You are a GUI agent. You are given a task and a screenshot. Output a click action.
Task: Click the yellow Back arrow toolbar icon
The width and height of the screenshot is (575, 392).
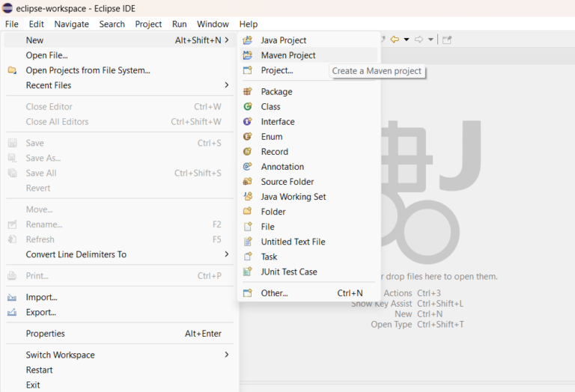click(x=395, y=39)
